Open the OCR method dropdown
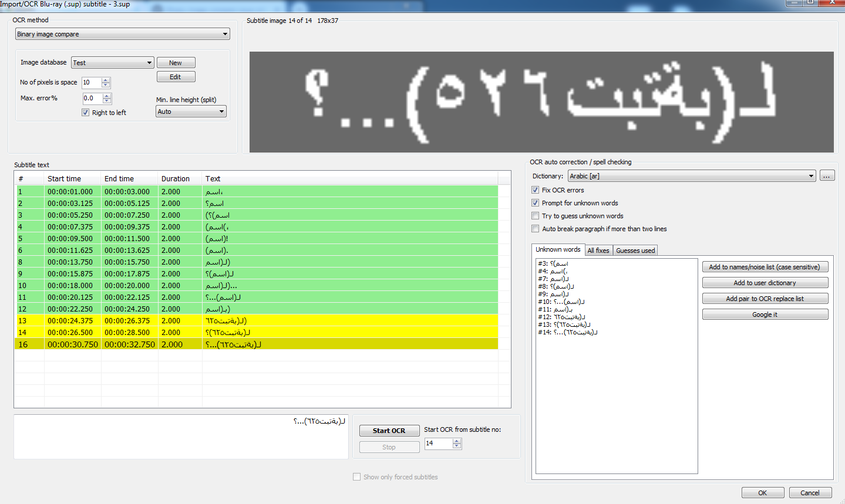Viewport: 845px width, 504px height. [122, 34]
